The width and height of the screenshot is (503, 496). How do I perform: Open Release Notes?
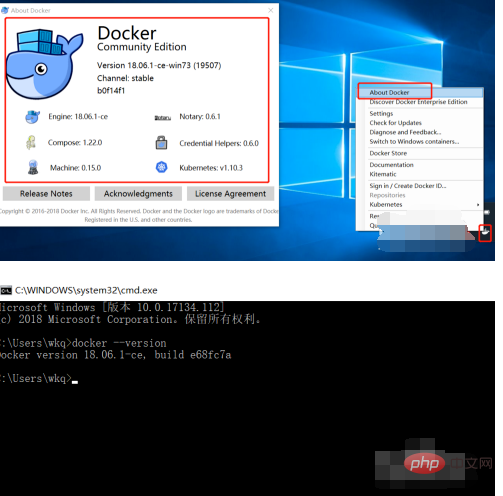(x=46, y=194)
